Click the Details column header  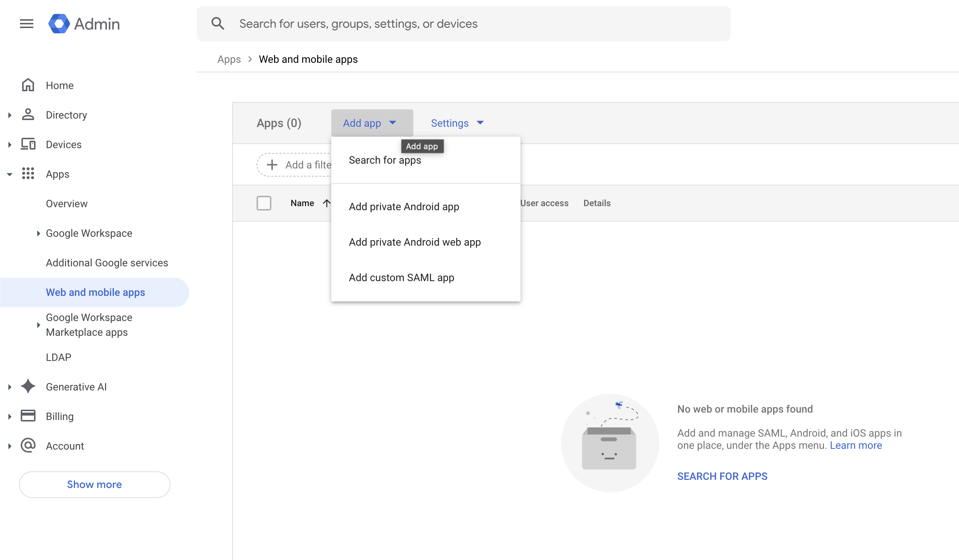[597, 203]
